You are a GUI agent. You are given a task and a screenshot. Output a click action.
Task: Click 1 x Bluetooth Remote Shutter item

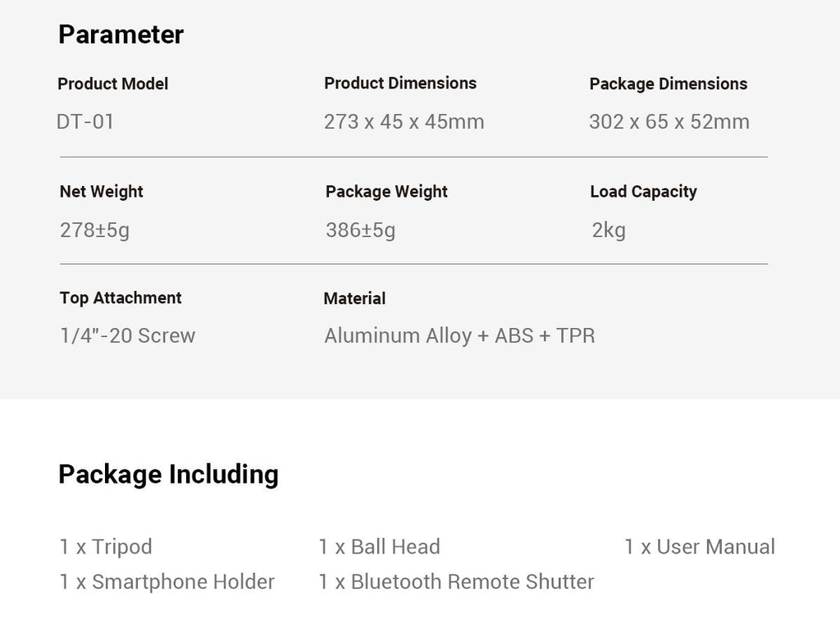coord(456,582)
